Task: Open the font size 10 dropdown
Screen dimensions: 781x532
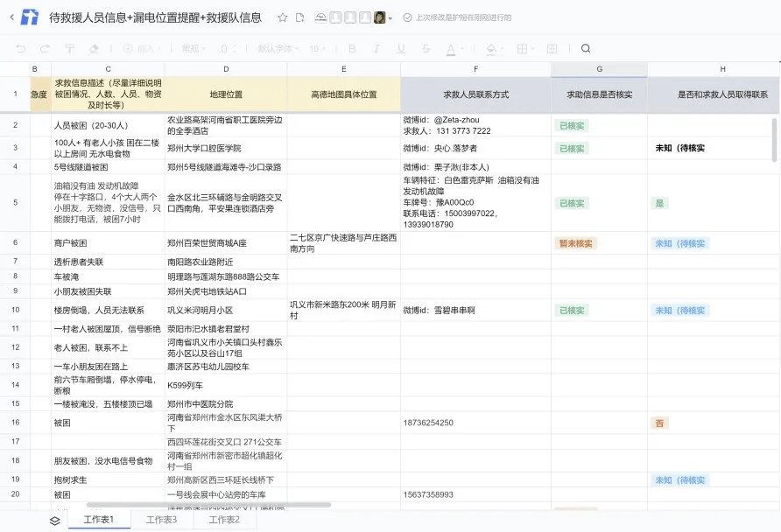Action: click(317, 48)
